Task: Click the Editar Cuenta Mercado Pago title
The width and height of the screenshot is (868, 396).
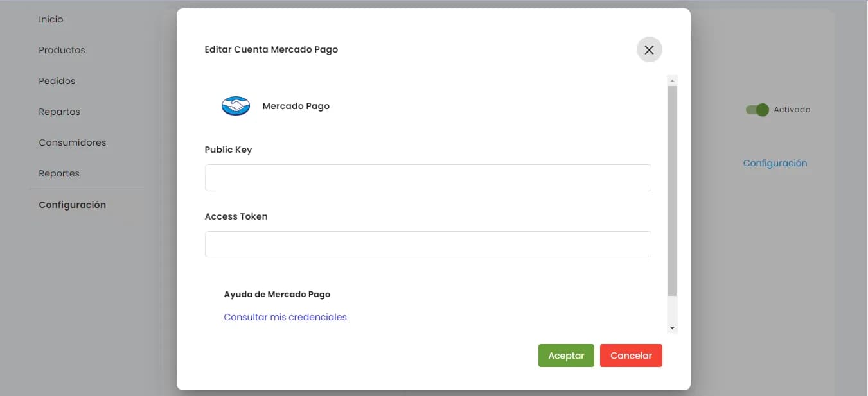Action: 271,49
